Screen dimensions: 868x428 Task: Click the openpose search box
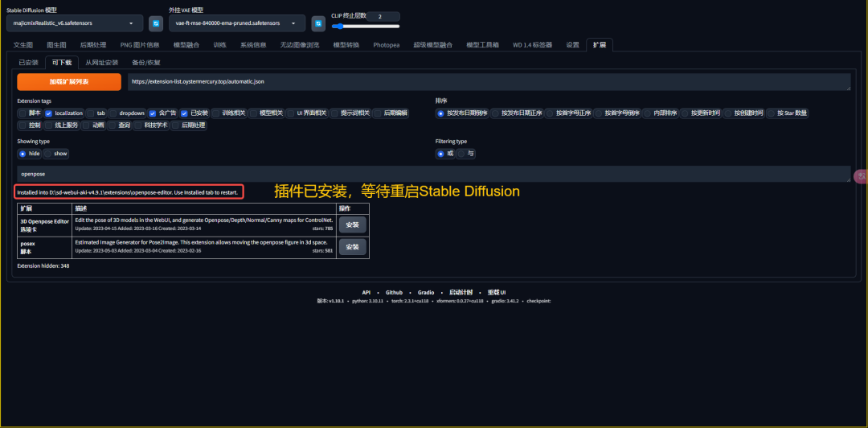(433, 174)
